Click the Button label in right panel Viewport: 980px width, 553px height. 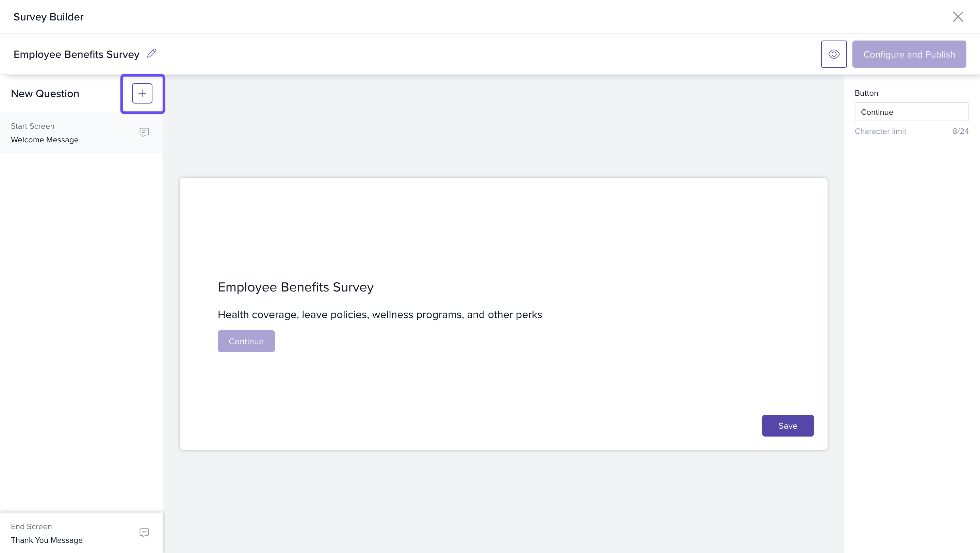pyautogui.click(x=866, y=93)
